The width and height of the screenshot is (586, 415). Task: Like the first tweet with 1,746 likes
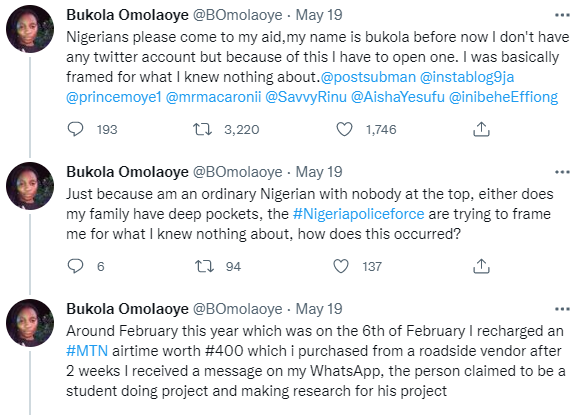tap(344, 129)
